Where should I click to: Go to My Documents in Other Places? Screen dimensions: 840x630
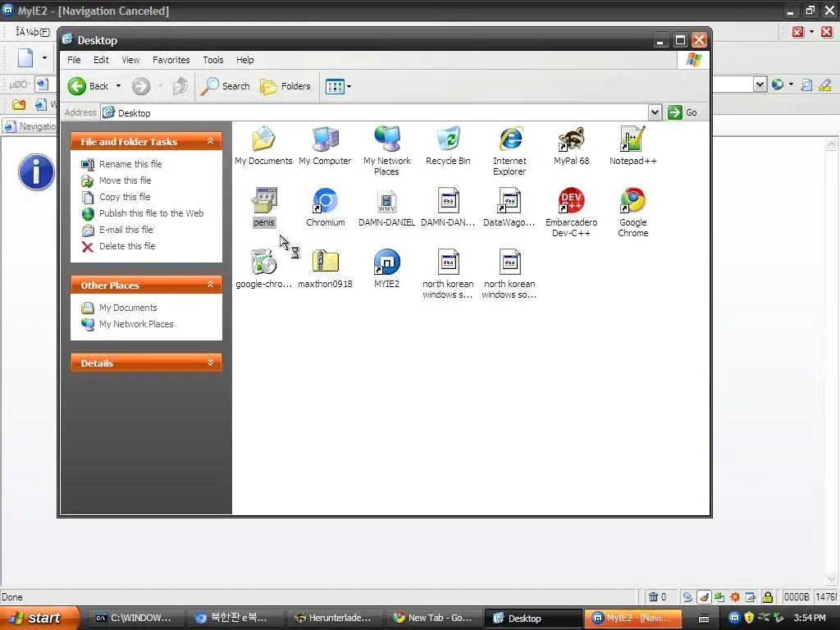pyautogui.click(x=128, y=308)
